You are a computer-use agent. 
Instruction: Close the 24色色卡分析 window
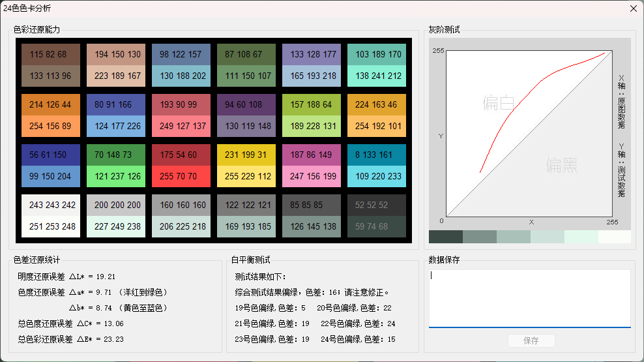tap(634, 8)
